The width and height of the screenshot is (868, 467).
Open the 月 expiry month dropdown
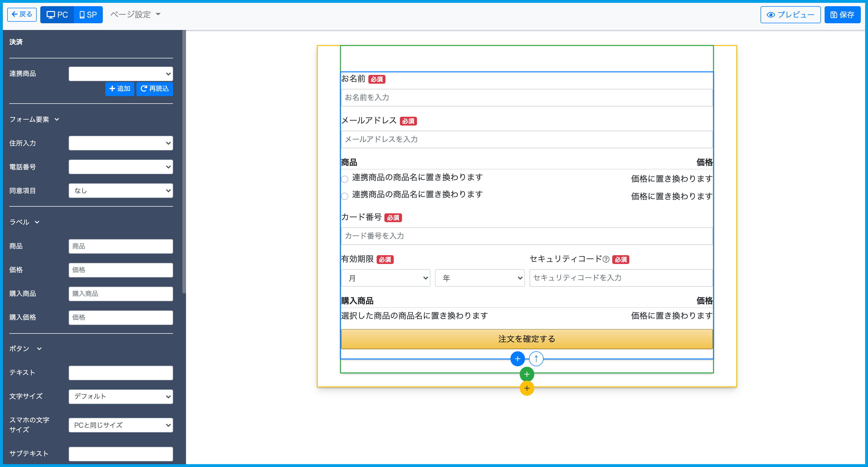coord(385,278)
